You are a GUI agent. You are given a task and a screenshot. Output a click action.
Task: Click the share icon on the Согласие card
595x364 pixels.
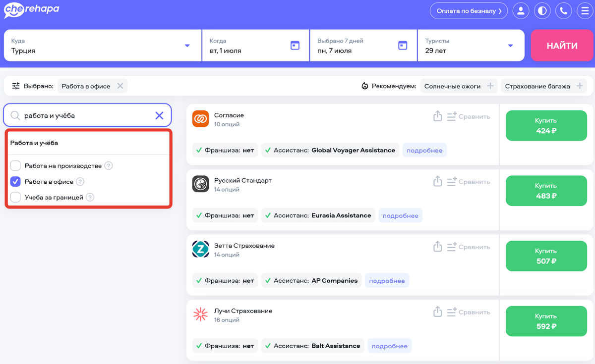[x=437, y=115]
